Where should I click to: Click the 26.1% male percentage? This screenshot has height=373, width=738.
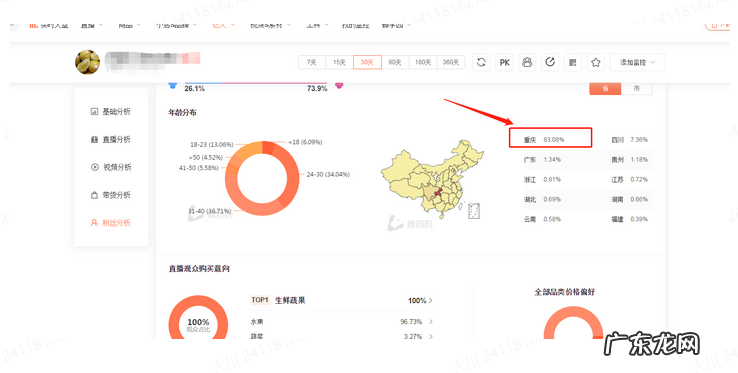tap(194, 89)
